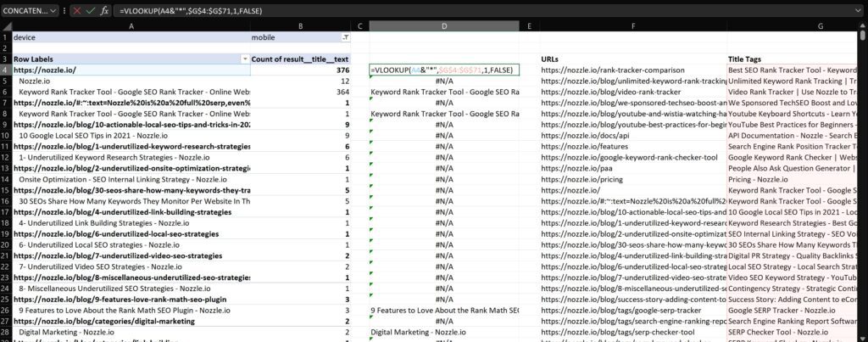Screen dimensions: 868x342
Task: Click 'Digital Marketing - Nozzle.io' in column D
Action: point(444,332)
